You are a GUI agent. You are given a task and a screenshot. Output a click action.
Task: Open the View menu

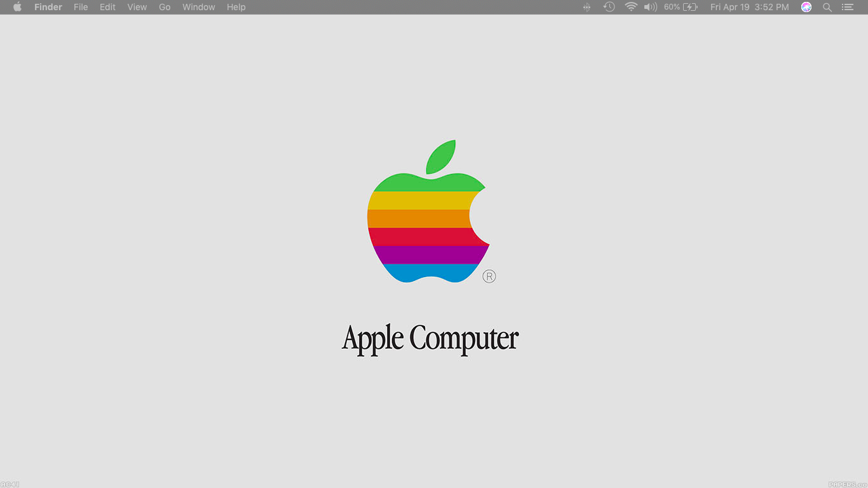point(137,7)
